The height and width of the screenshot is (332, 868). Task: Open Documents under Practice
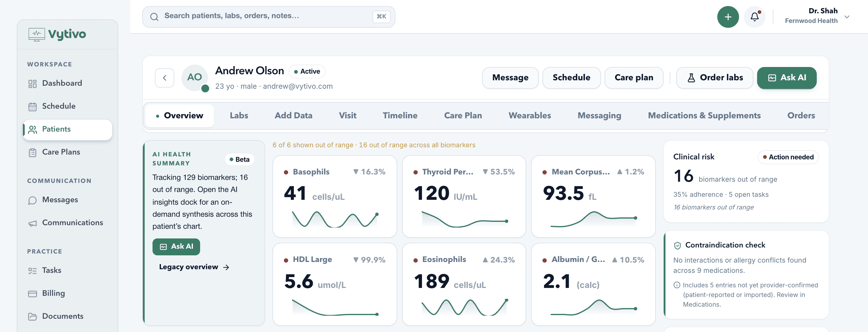pyautogui.click(x=68, y=316)
